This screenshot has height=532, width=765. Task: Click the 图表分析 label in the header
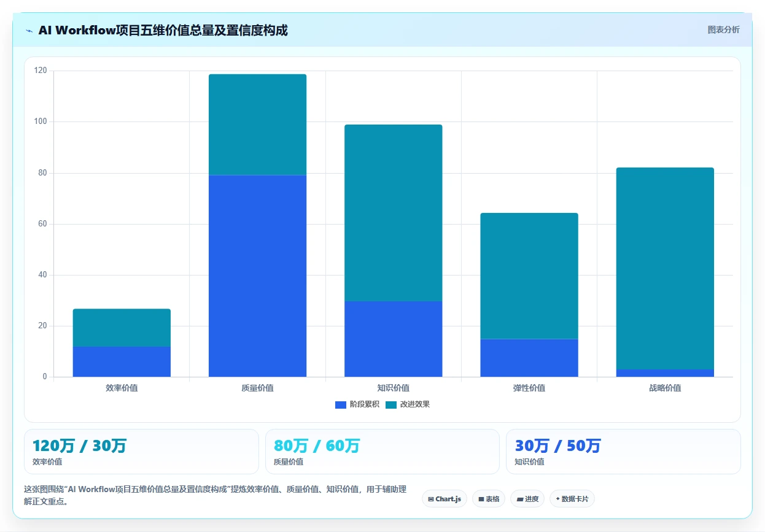click(723, 29)
